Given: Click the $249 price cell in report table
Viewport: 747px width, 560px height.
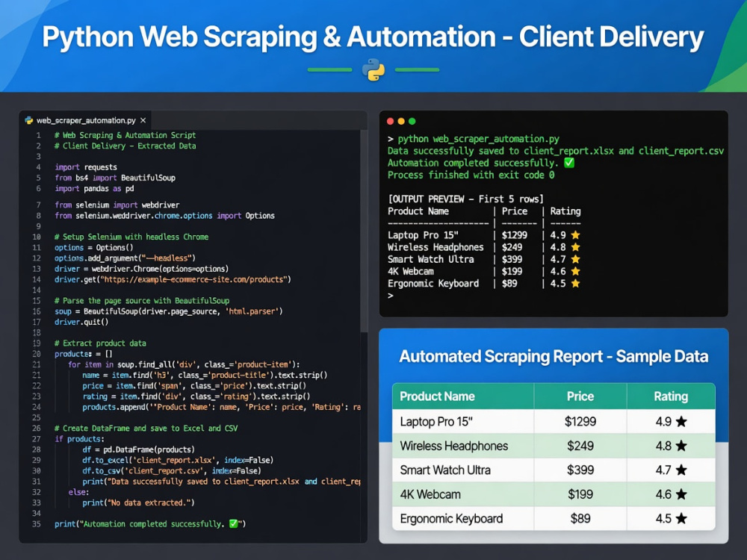Looking at the screenshot, I should pos(580,447).
